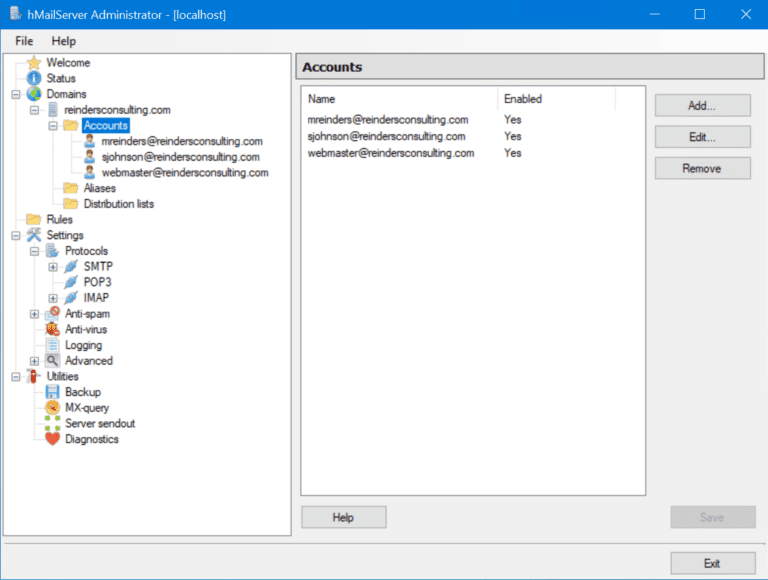Select the Status tree item label
768x580 pixels.
coord(61,78)
